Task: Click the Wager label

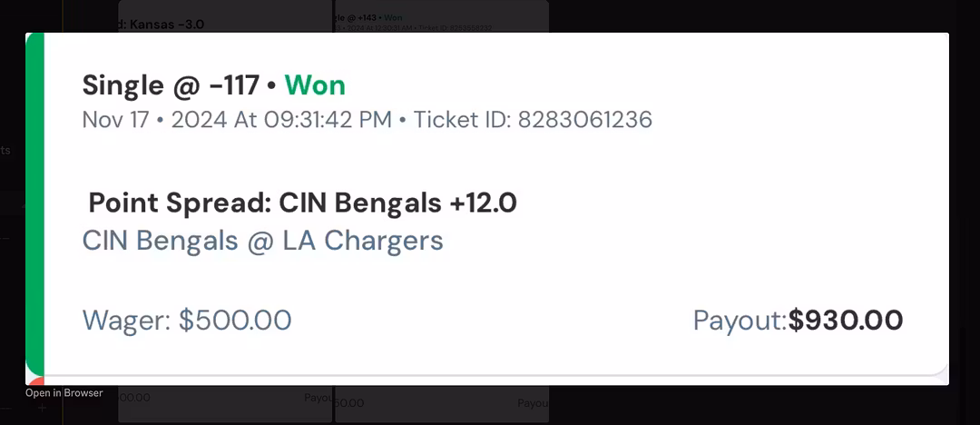Action: (126, 320)
